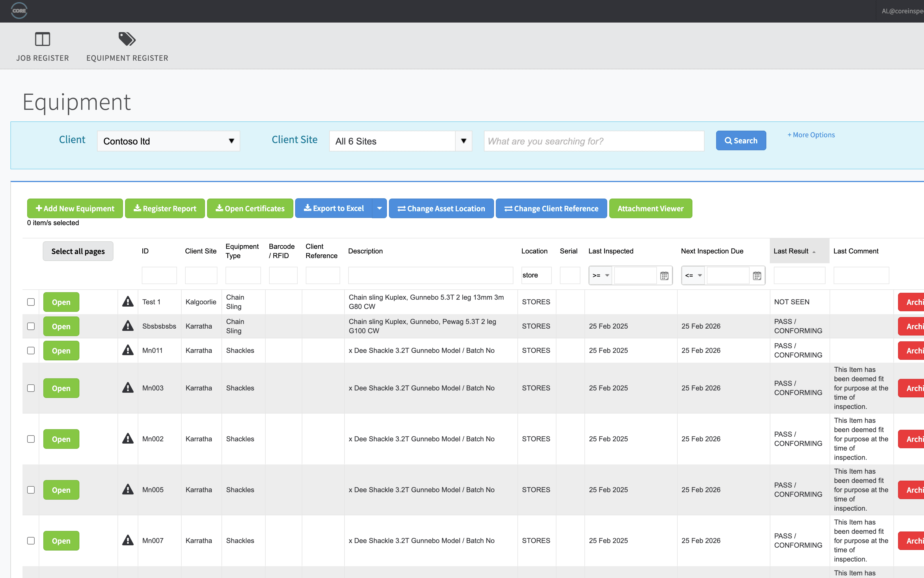Archive the Mn003 equipment row
Viewport: 924px width, 578px height.
tap(911, 388)
